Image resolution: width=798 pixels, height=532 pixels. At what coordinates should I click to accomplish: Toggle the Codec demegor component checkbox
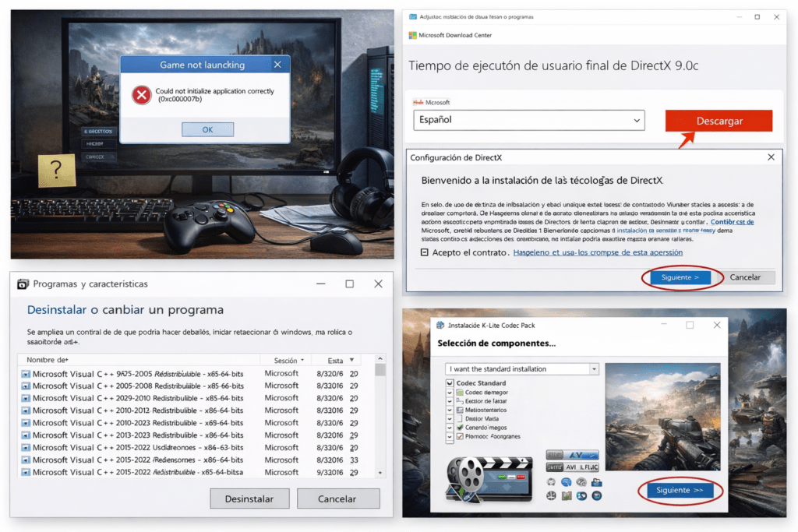[450, 392]
